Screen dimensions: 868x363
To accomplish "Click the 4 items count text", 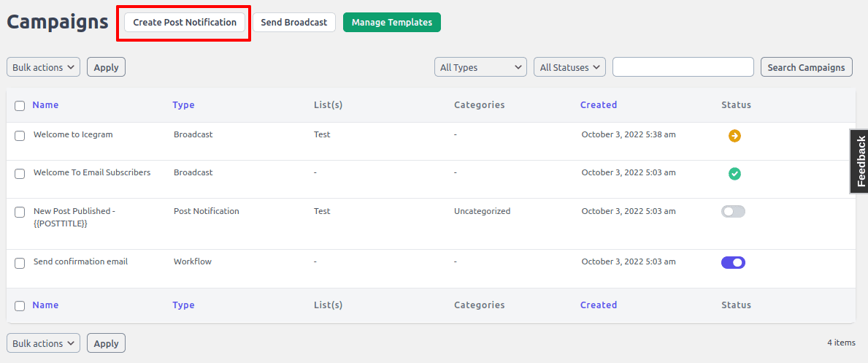I will click(x=842, y=343).
